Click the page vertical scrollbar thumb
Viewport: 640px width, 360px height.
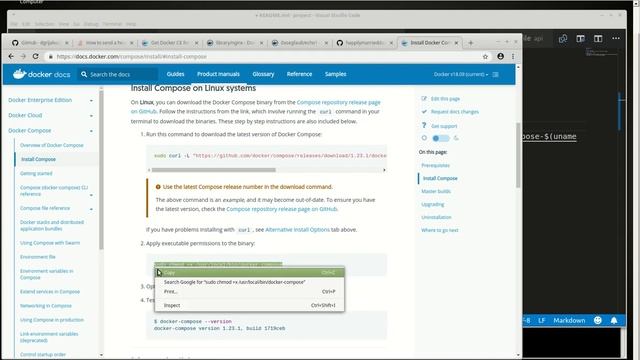[x=518, y=155]
